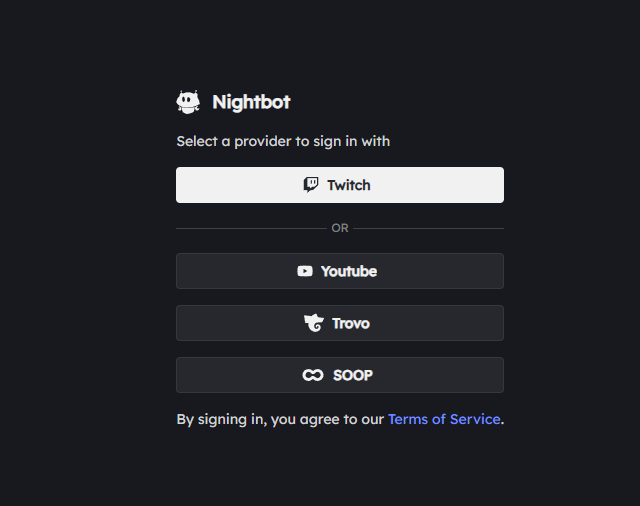Click the divider line right of OR
Image resolution: width=640 pixels, height=506 pixels.
[x=428, y=228]
